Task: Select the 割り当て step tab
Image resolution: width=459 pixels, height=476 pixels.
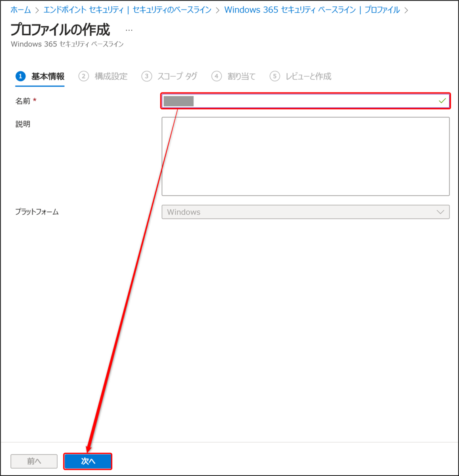Action: click(234, 76)
